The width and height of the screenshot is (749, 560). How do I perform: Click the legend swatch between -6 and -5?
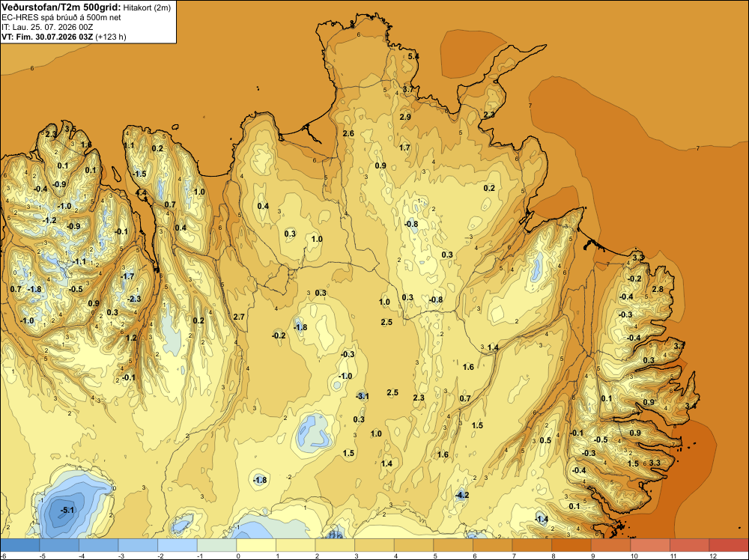[x=20, y=545]
